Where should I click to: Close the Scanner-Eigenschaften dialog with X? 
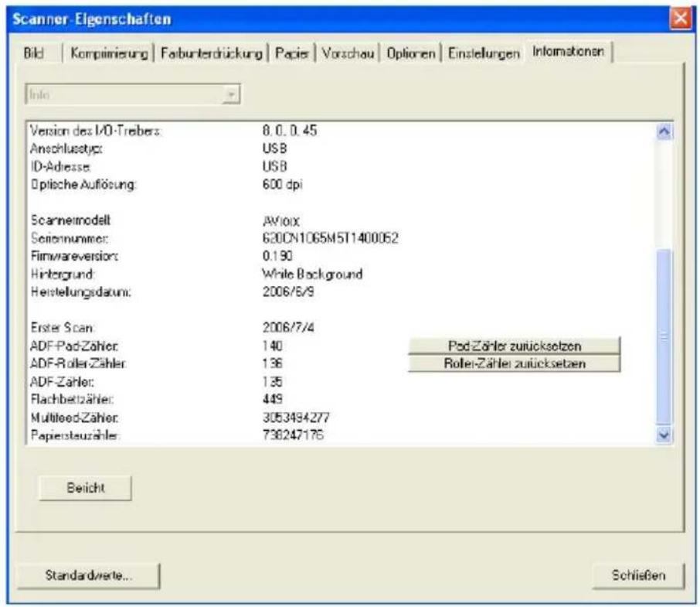[681, 19]
